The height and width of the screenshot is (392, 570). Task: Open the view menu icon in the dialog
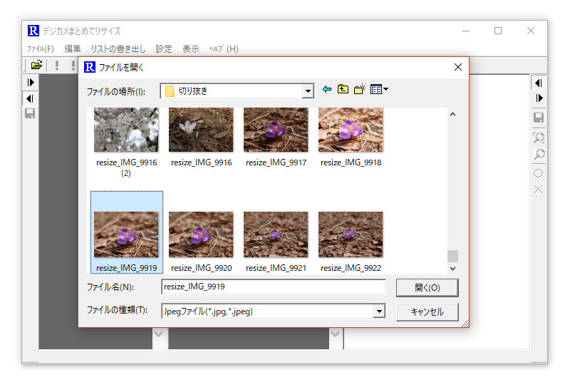coord(379,89)
